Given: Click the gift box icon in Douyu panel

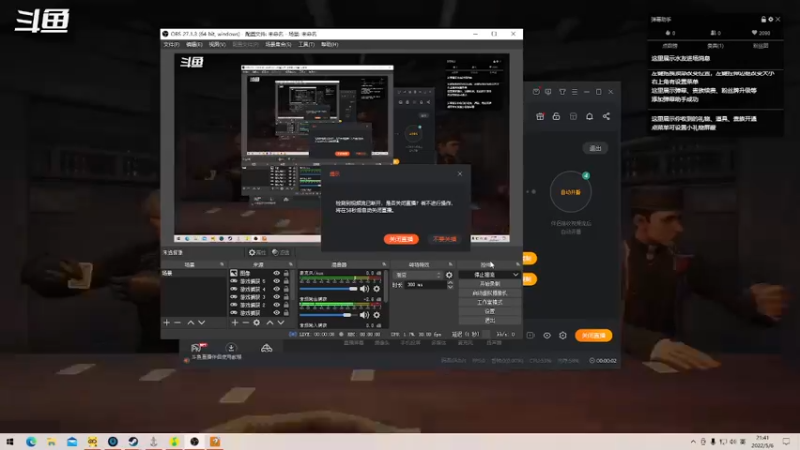Looking at the screenshot, I should coord(540,116).
